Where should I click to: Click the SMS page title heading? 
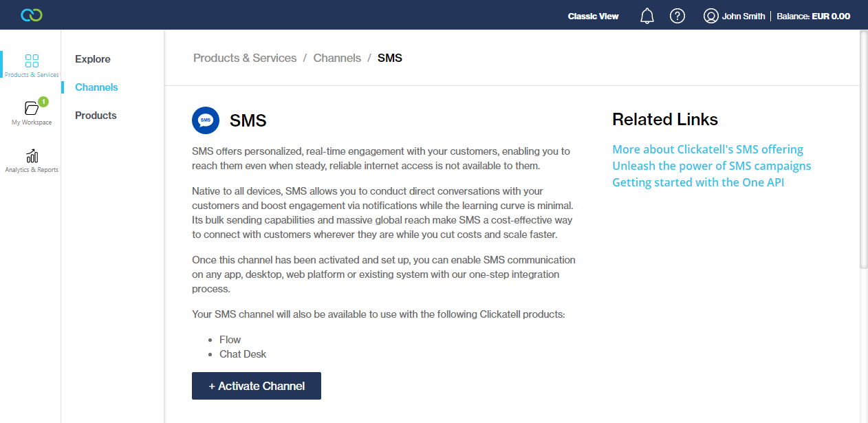pyautogui.click(x=248, y=121)
